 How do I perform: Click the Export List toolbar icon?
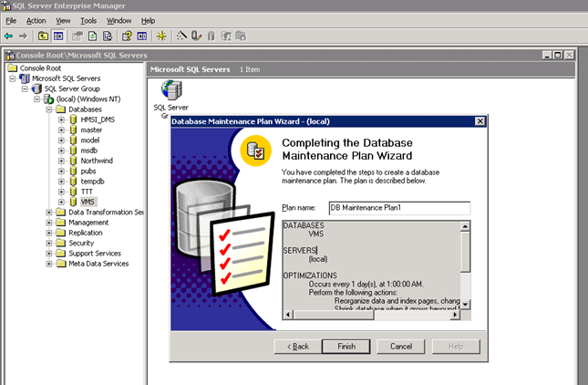108,36
